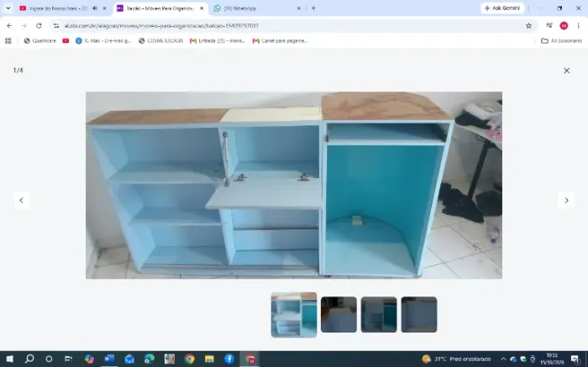Switch to the YouTube Viçosa tab
The height and width of the screenshot is (367, 588).
56,8
